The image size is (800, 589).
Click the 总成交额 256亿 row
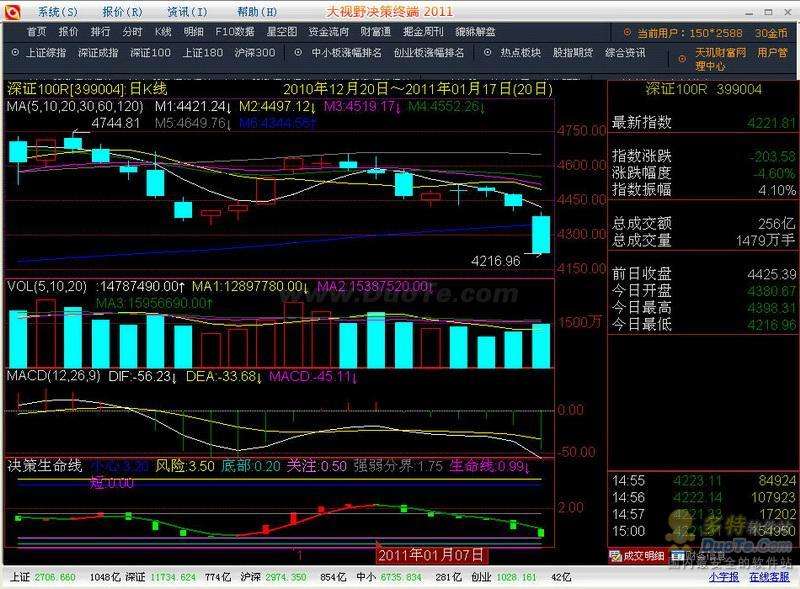point(704,224)
